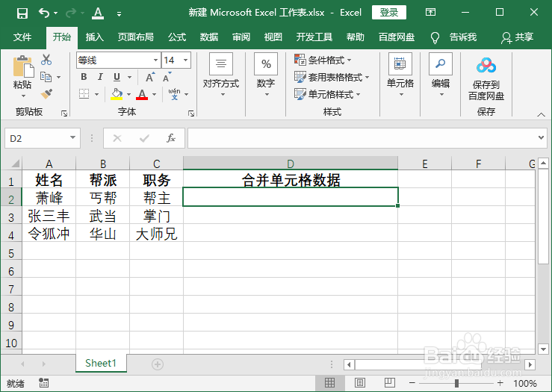Click the 帮助 tab

356,37
